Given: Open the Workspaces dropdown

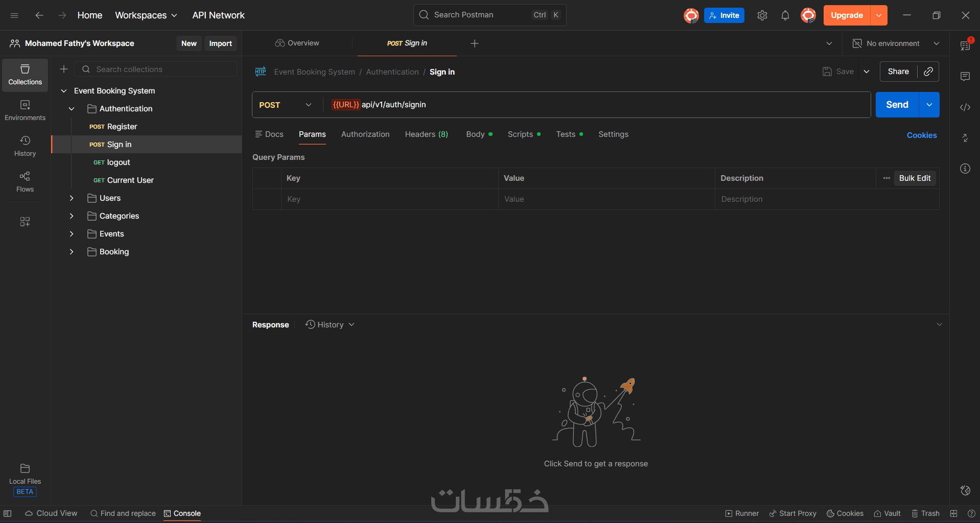Looking at the screenshot, I should (x=146, y=15).
